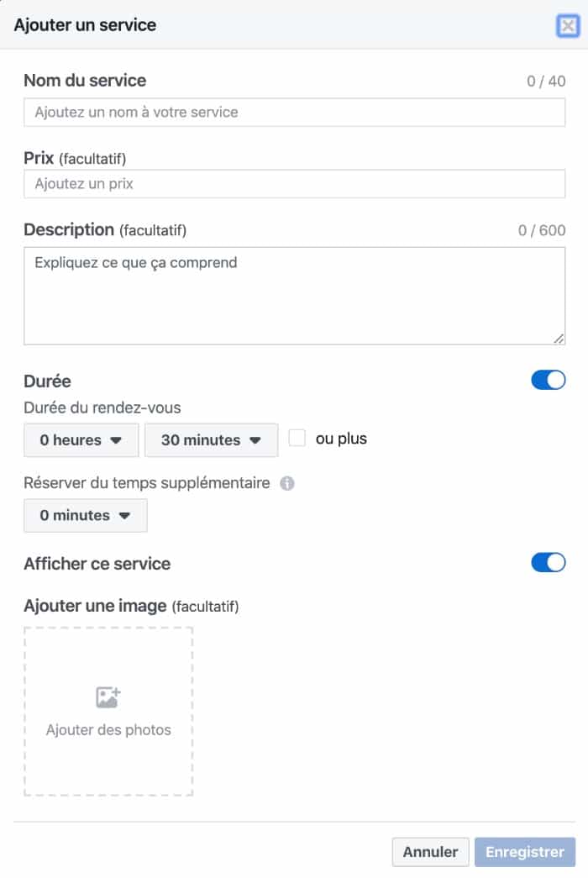Expand the "30 minutes" duration dropdown
Screen dimensions: 588x878
pos(211,440)
